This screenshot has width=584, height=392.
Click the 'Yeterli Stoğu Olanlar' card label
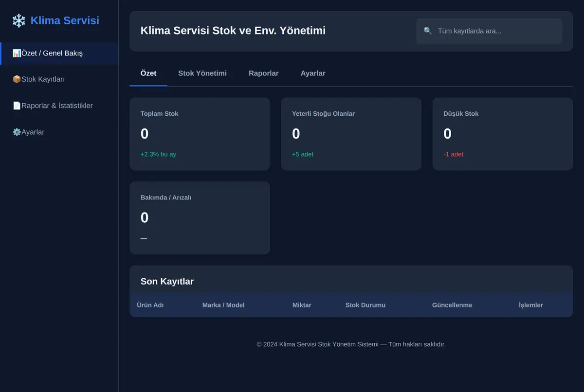323,114
